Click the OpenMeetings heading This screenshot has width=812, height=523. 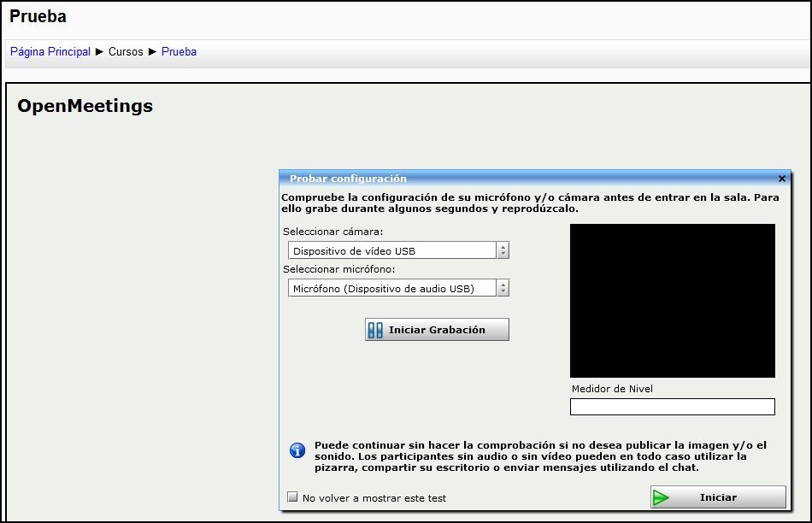(85, 107)
